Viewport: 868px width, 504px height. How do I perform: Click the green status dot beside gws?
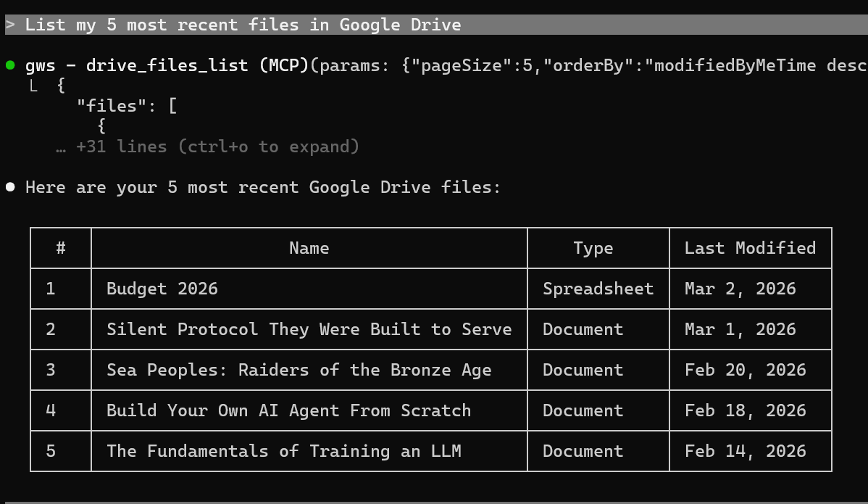10,65
